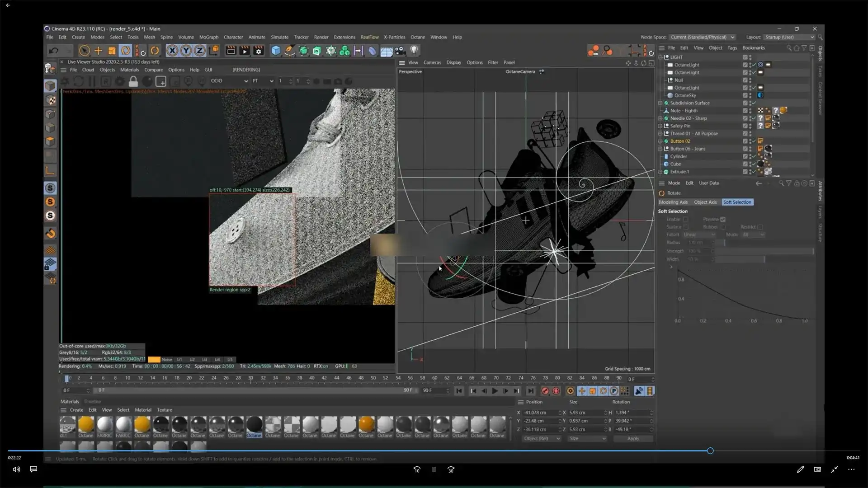Click the record active objects keyframe button
This screenshot has height=488, width=868.
click(x=545, y=391)
